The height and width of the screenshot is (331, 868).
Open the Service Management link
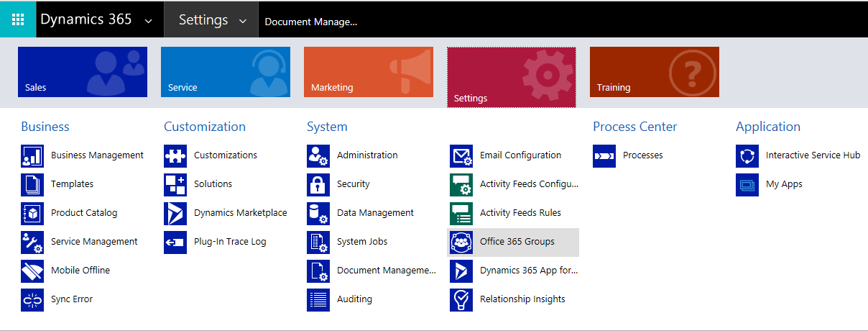click(94, 242)
